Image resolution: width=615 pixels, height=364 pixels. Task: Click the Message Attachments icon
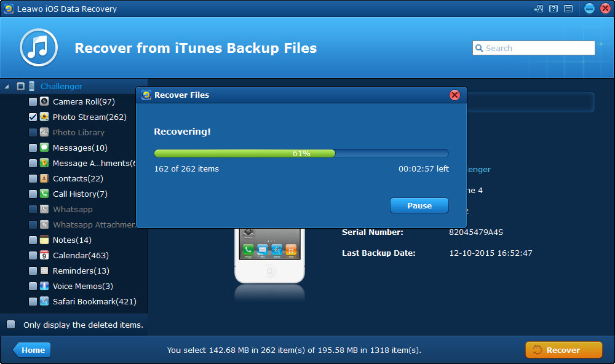44,163
